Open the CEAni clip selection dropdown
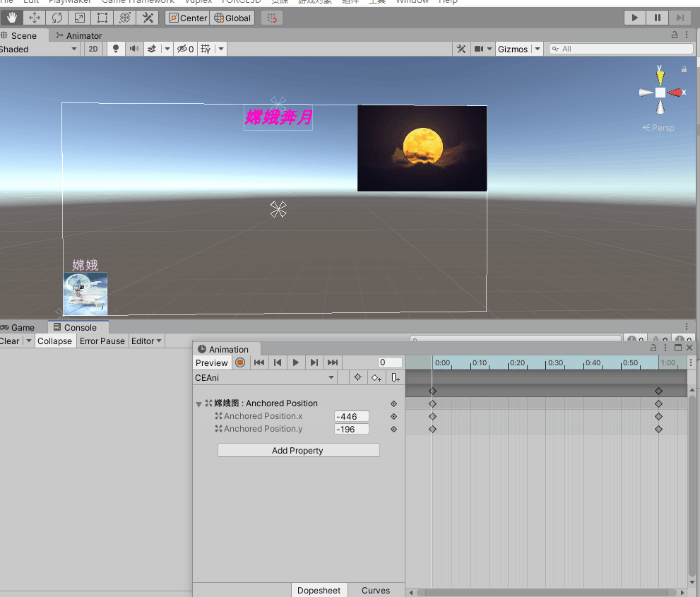 265,378
